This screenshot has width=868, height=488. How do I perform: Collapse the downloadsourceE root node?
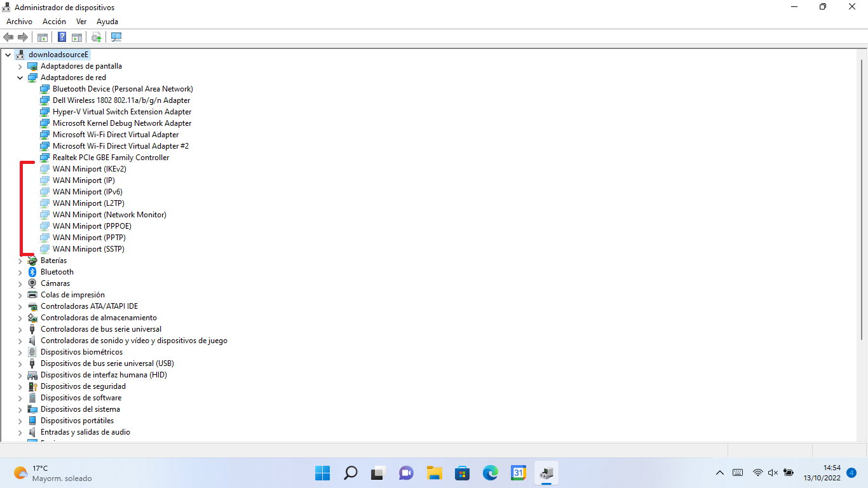[8, 55]
